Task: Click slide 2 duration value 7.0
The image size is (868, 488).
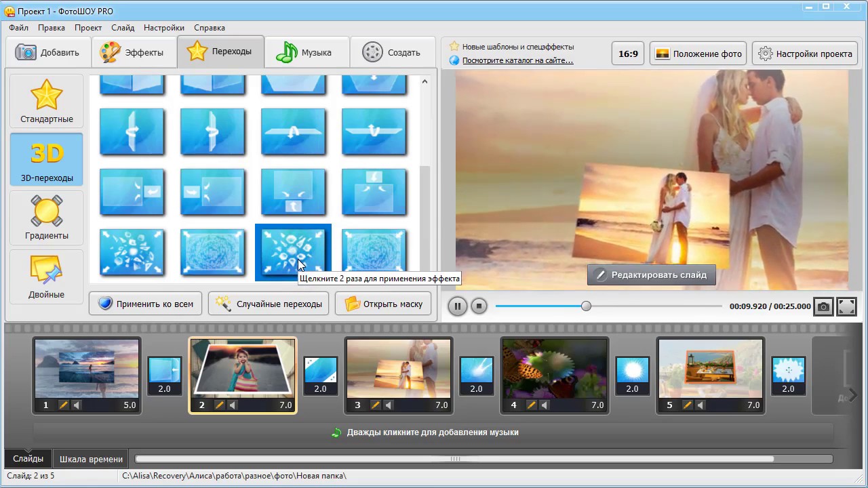Action: click(285, 405)
